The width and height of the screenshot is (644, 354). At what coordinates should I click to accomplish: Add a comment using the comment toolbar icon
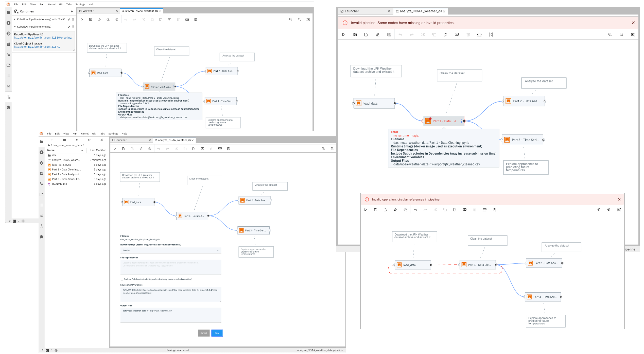tap(169, 19)
